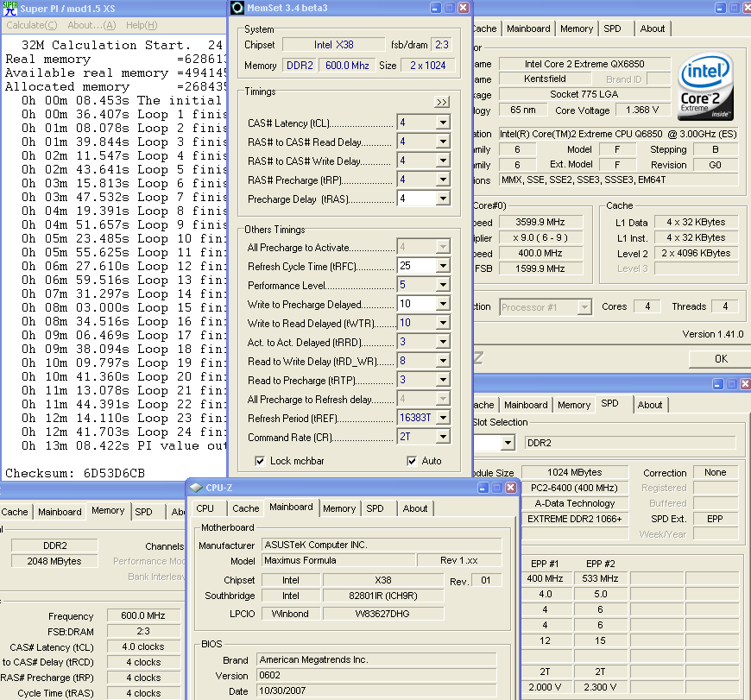Click the CPU-Z icon in the Mainboard window title bar
Screen dimensions: 751x700
tap(196, 488)
